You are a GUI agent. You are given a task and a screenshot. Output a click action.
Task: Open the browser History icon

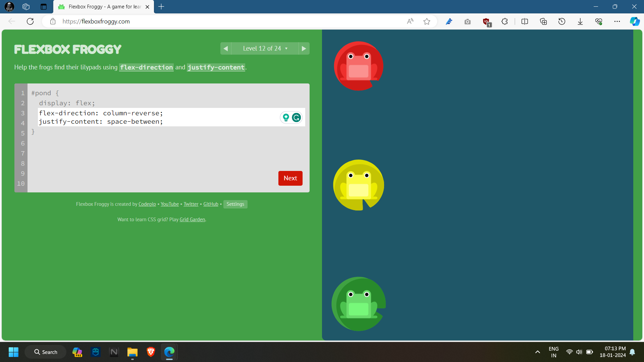[562, 21]
